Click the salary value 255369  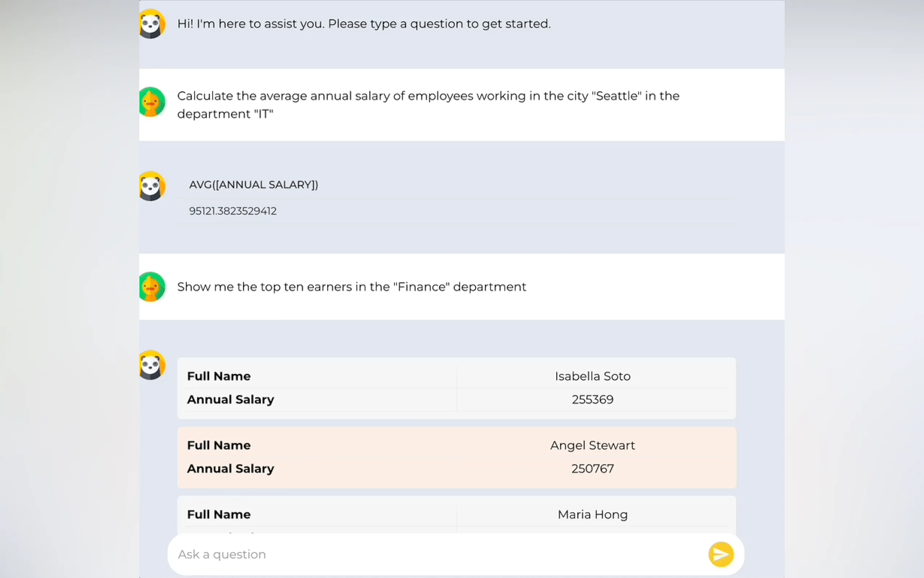coord(593,400)
